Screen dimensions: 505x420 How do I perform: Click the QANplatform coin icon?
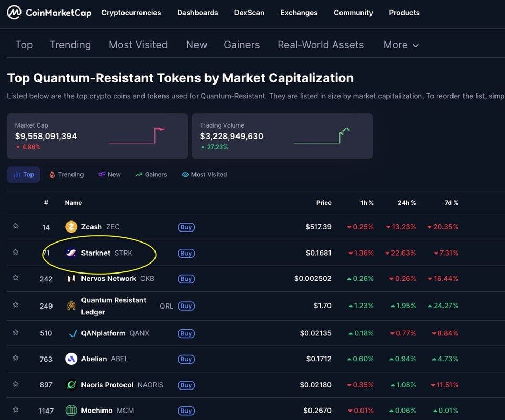tap(71, 333)
